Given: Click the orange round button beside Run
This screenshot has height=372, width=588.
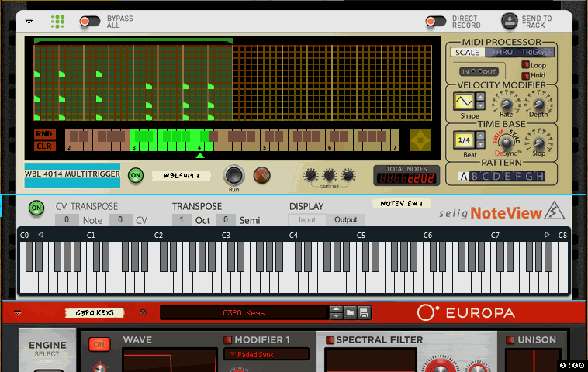Looking at the screenshot, I should click(261, 175).
